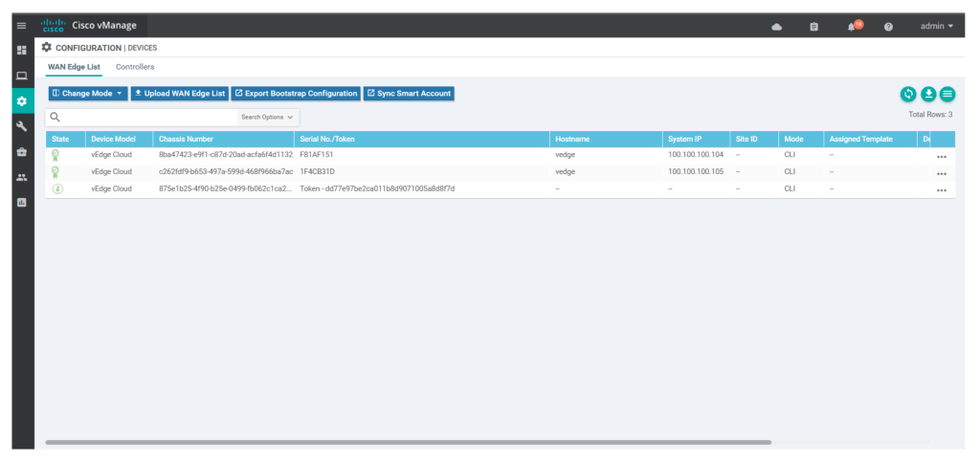Expand the Change Mode dropdown

tap(88, 94)
